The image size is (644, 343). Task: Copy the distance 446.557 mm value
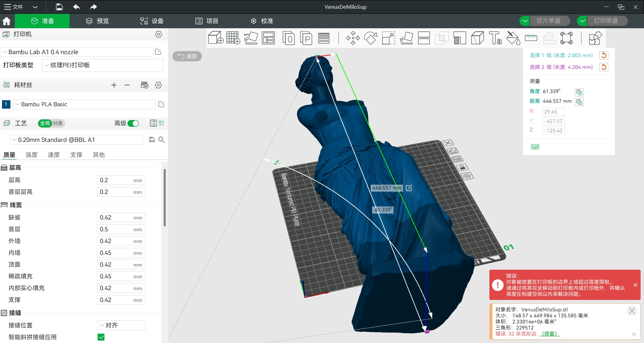[x=579, y=102]
